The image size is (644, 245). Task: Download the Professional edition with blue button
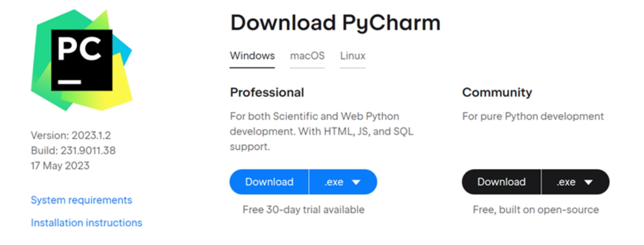tap(269, 182)
